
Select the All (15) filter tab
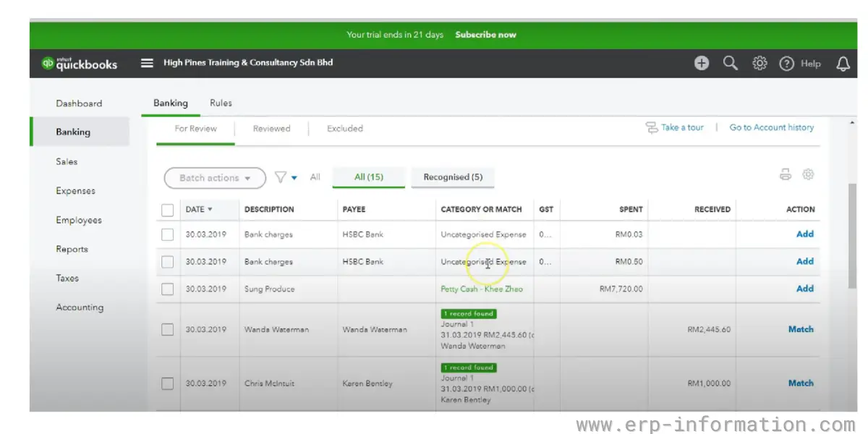tap(369, 176)
